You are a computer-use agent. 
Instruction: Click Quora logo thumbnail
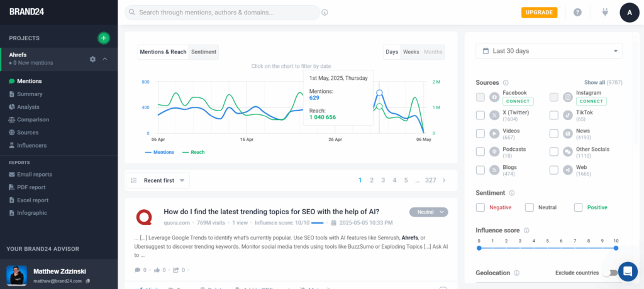(x=145, y=217)
